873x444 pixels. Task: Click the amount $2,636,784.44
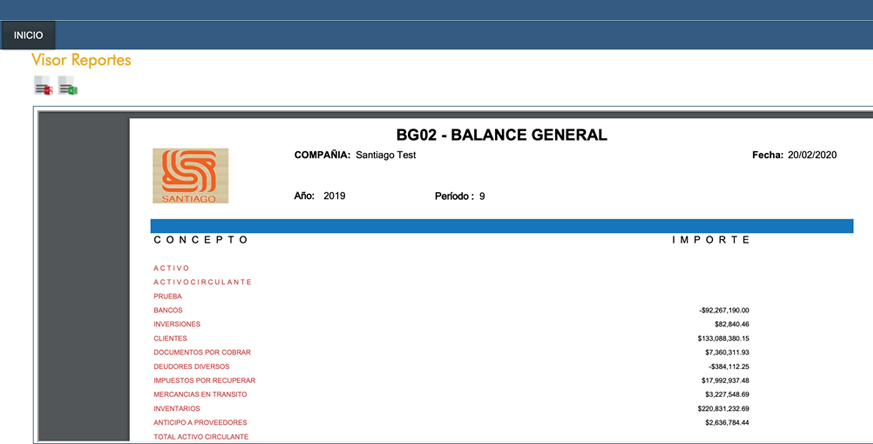tap(727, 422)
